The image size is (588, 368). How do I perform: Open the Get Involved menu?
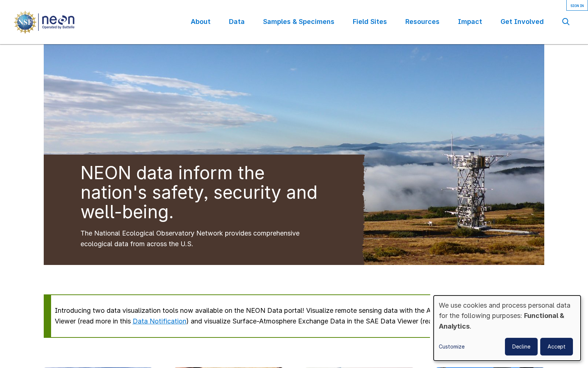pyautogui.click(x=522, y=22)
